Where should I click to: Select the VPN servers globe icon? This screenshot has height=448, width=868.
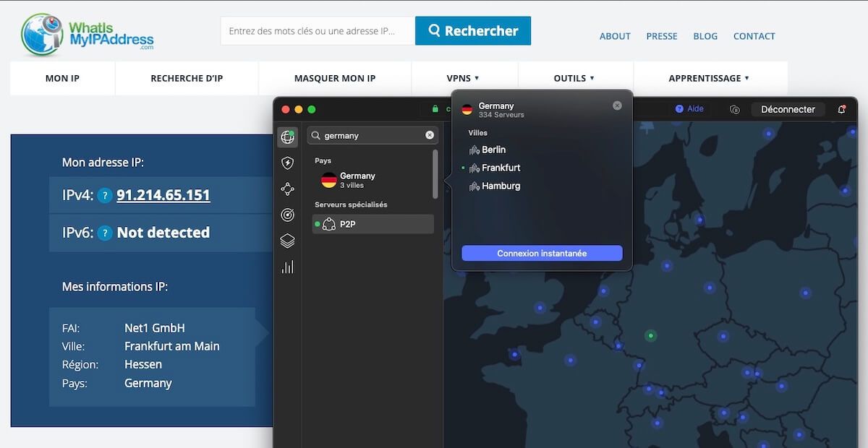tap(287, 137)
